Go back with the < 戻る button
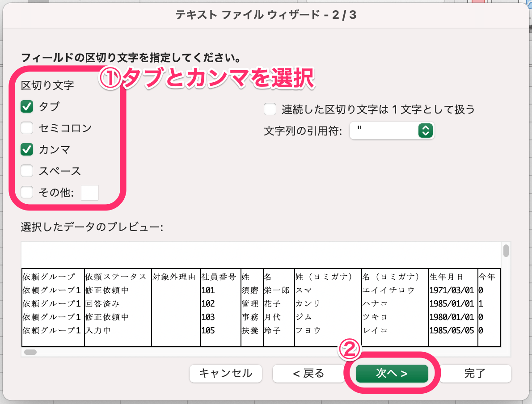The height and width of the screenshot is (404, 532). 308,374
